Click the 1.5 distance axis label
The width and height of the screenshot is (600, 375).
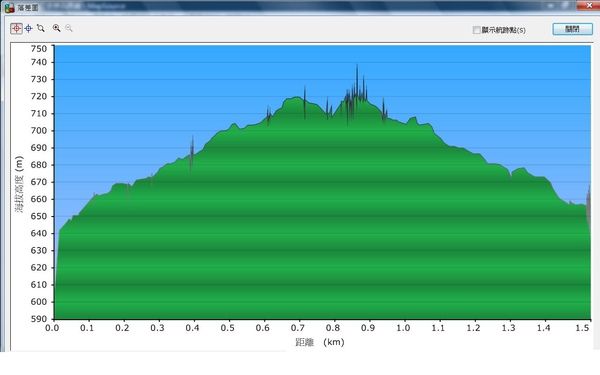tap(582, 328)
